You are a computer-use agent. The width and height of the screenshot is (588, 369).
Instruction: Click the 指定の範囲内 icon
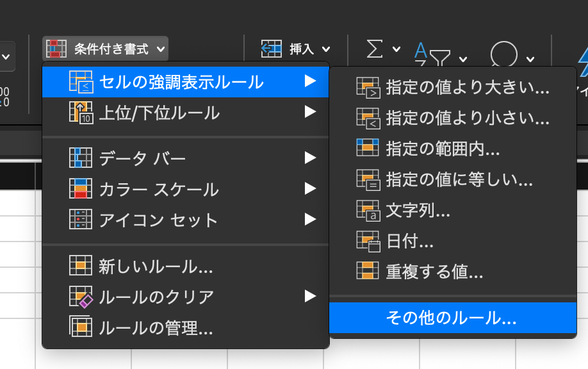pos(368,147)
